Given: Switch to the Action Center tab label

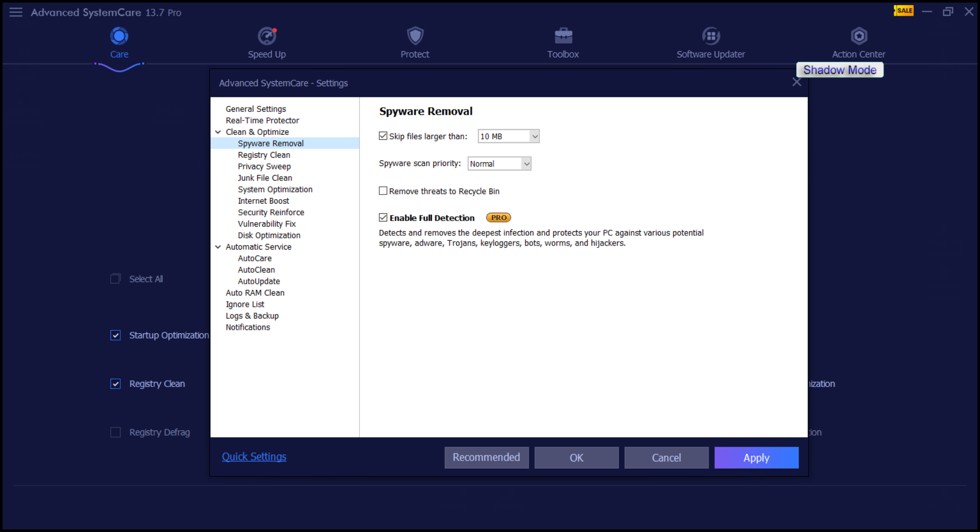Looking at the screenshot, I should pyautogui.click(x=859, y=54).
